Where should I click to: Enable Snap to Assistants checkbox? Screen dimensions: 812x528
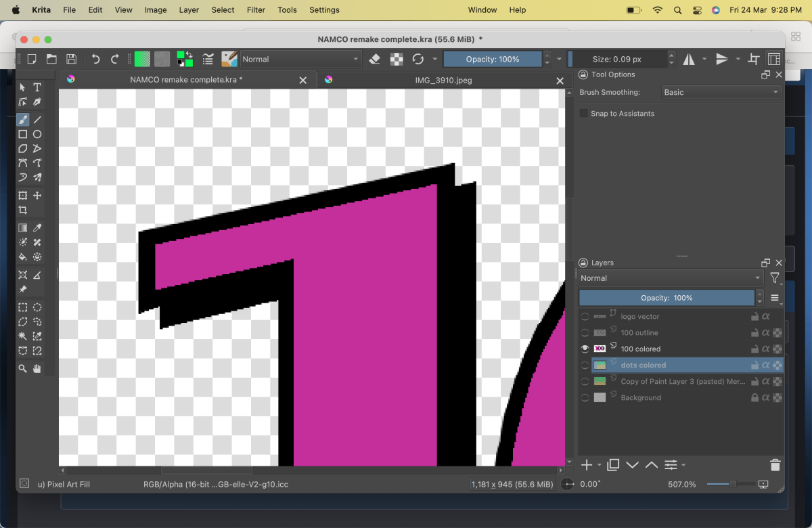[x=583, y=113]
